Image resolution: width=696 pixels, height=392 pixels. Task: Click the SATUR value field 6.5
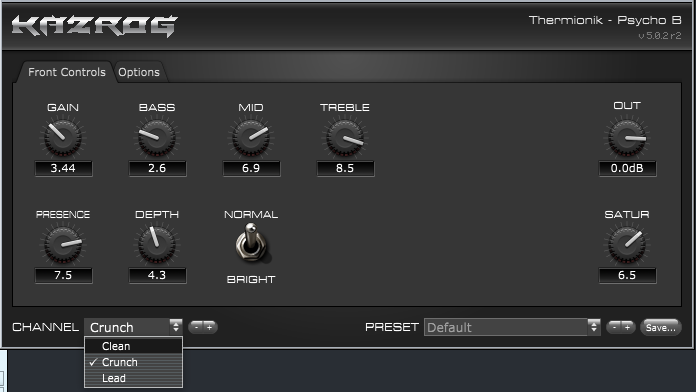coord(627,275)
